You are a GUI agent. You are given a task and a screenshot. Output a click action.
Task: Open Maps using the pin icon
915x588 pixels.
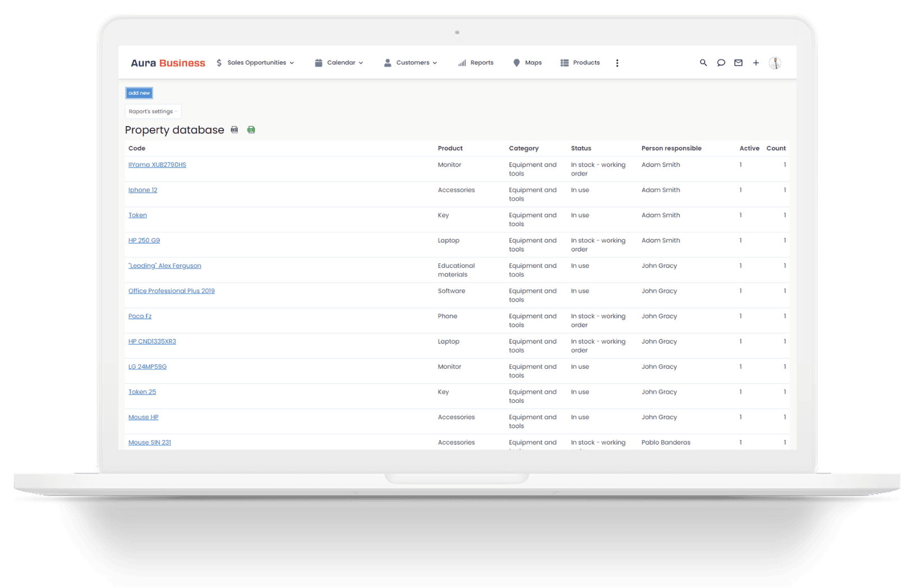(517, 62)
